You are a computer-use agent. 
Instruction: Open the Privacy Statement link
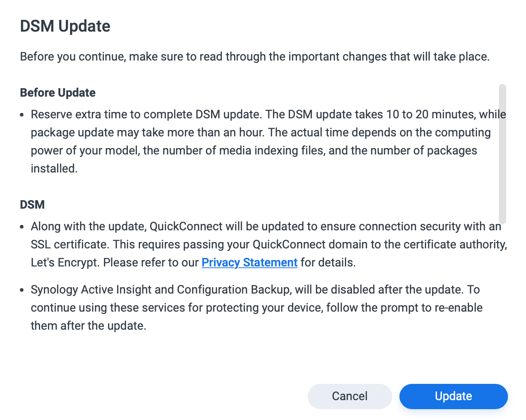(249, 262)
